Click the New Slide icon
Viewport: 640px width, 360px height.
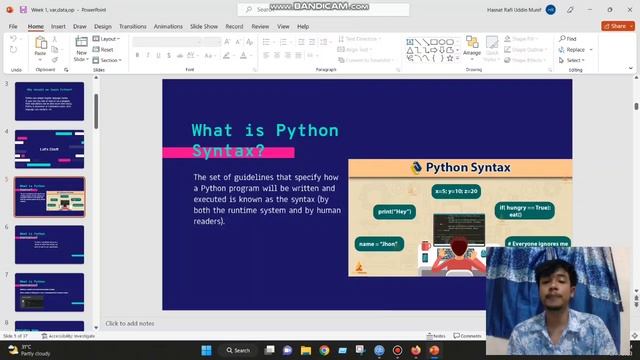point(82,41)
